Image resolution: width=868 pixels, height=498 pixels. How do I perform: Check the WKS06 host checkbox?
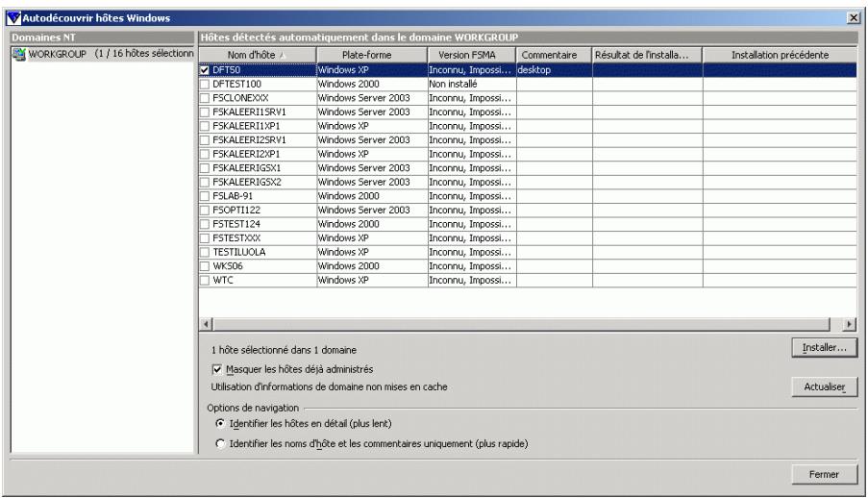click(205, 266)
